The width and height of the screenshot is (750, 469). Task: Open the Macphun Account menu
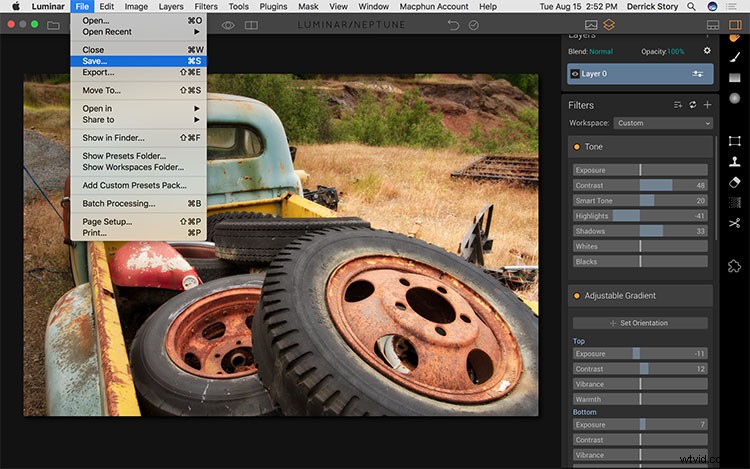[x=434, y=6]
